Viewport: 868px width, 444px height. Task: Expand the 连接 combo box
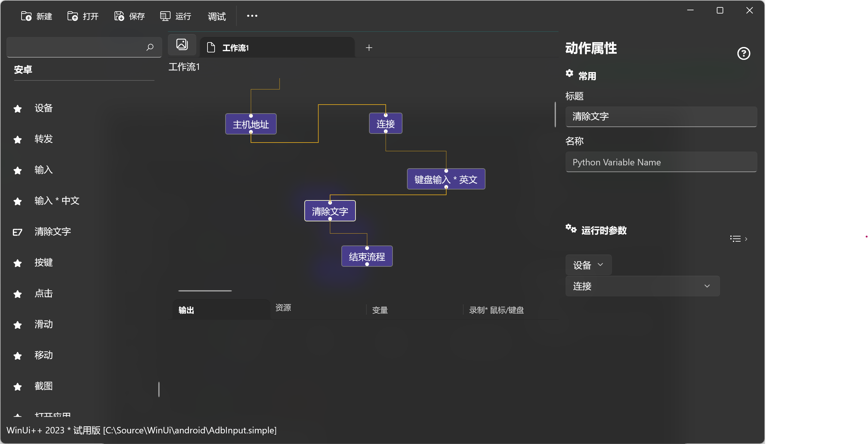[x=642, y=286]
